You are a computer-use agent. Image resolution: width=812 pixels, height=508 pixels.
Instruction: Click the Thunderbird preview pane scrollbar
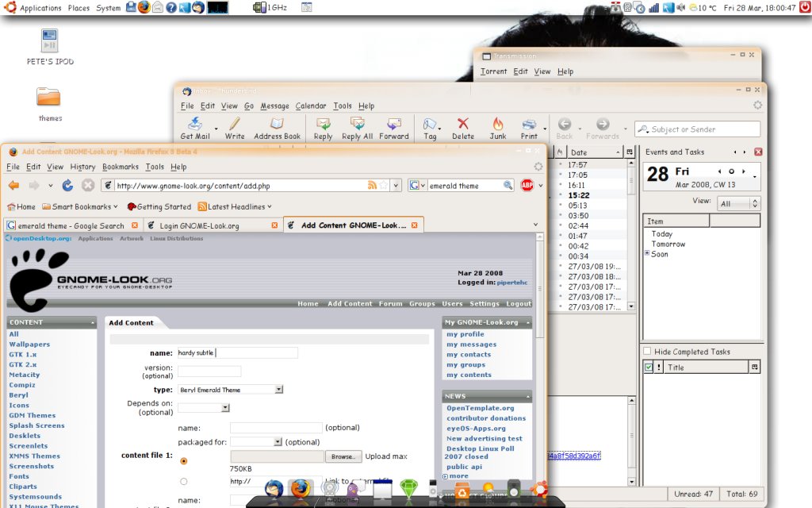(x=631, y=441)
